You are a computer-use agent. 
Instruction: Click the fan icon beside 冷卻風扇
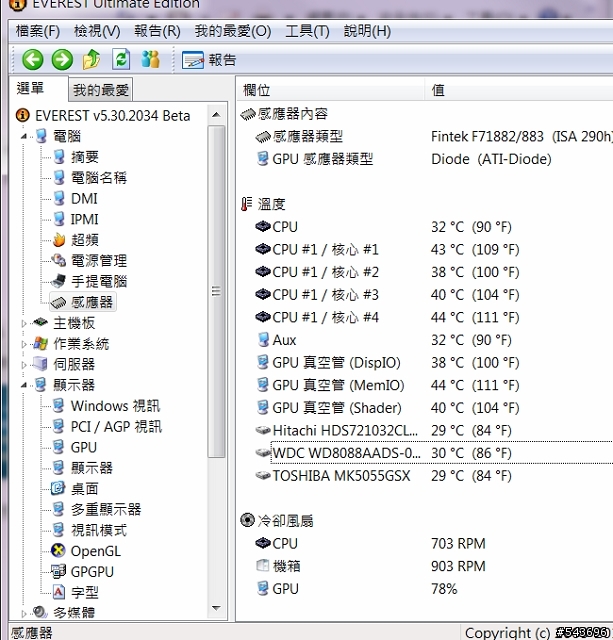pyautogui.click(x=247, y=520)
